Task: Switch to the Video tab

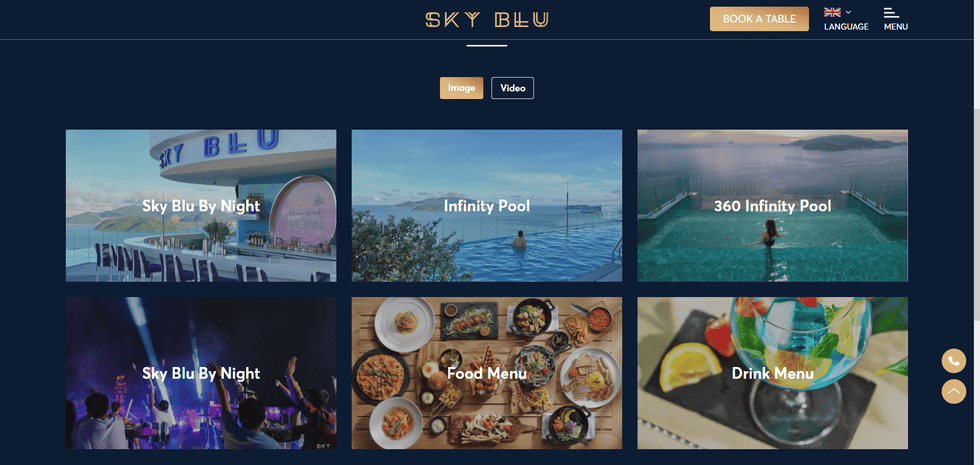Action: point(512,88)
